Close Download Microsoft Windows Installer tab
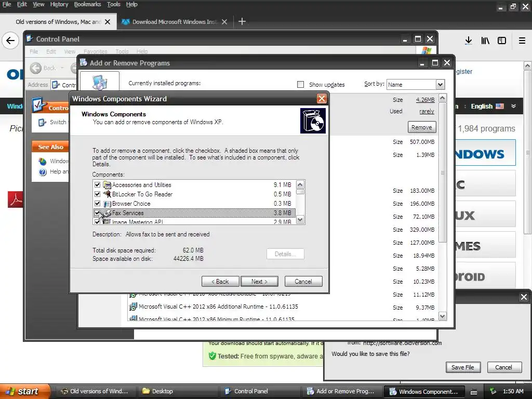This screenshot has width=532, height=399. click(224, 22)
